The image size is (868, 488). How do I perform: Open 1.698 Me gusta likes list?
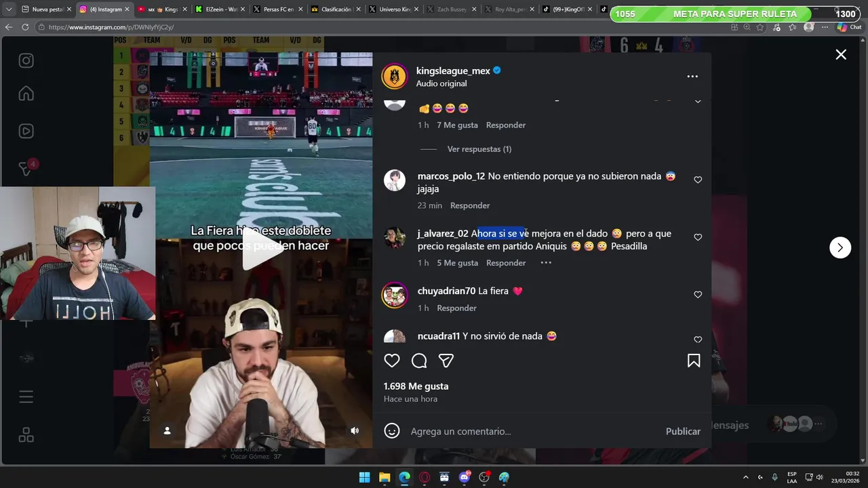tap(416, 386)
